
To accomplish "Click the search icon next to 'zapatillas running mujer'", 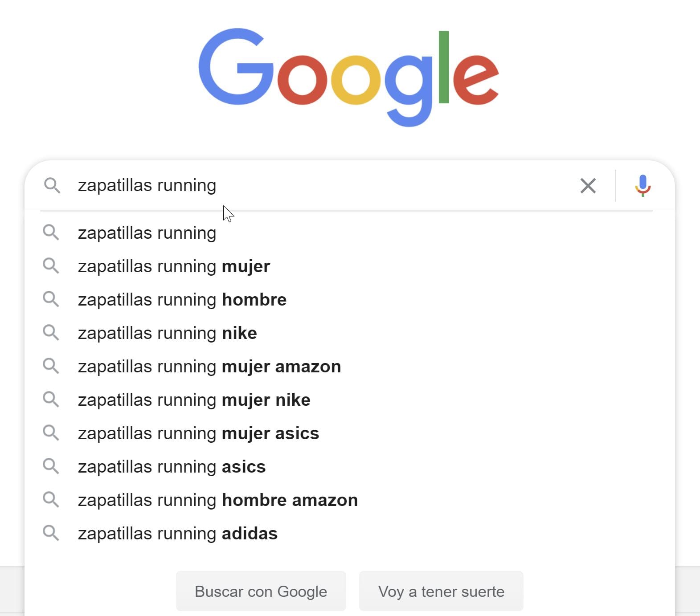I will pos(51,266).
